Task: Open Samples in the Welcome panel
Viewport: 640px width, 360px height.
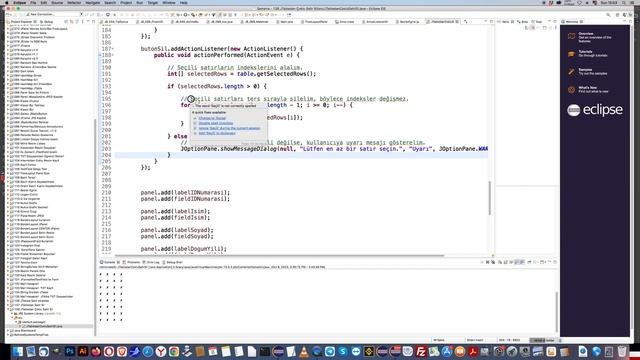Action: [588, 71]
